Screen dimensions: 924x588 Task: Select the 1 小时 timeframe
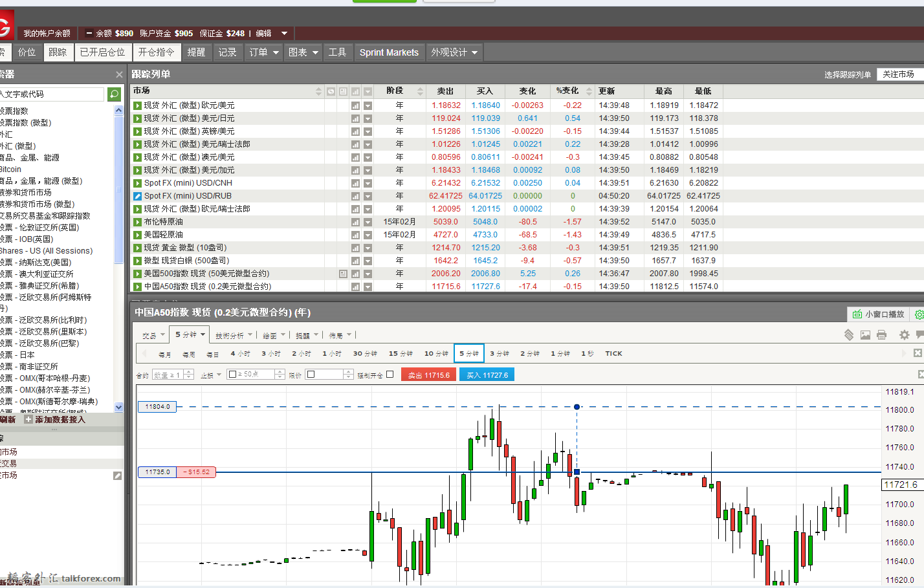[332, 354]
